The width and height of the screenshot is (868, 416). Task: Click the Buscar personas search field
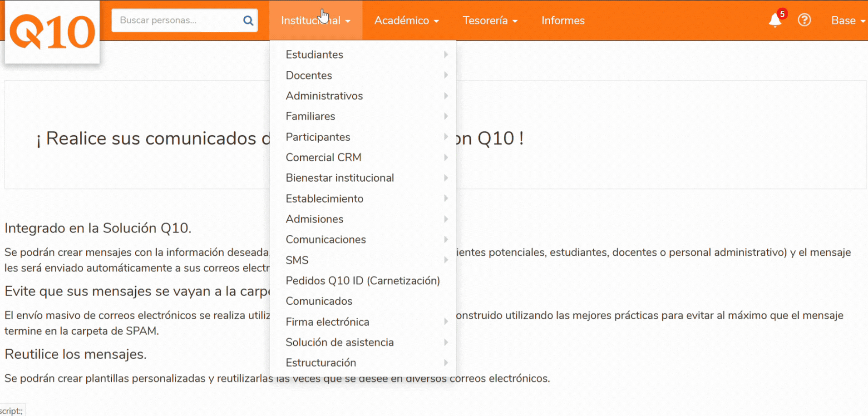(185, 20)
